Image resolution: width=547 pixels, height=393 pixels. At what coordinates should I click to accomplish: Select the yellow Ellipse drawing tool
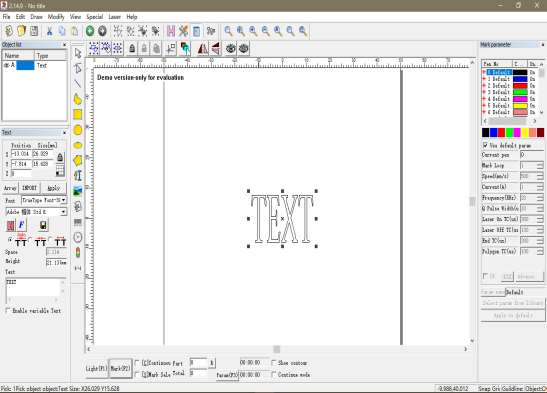78,145
